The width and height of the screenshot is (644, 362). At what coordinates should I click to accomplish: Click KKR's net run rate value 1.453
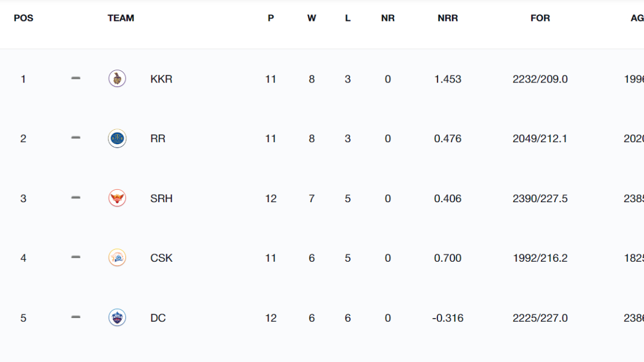point(448,79)
